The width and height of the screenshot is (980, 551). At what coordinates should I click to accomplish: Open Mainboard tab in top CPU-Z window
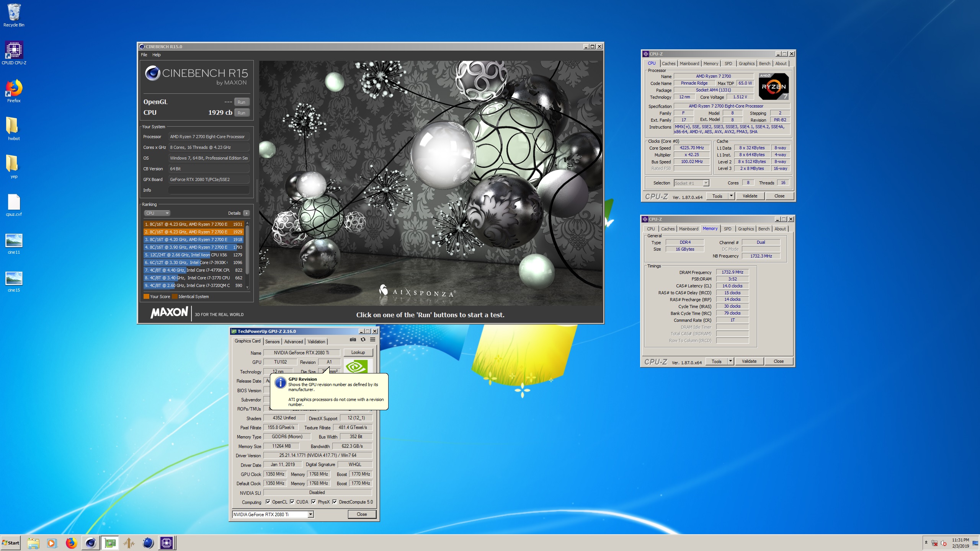(689, 64)
